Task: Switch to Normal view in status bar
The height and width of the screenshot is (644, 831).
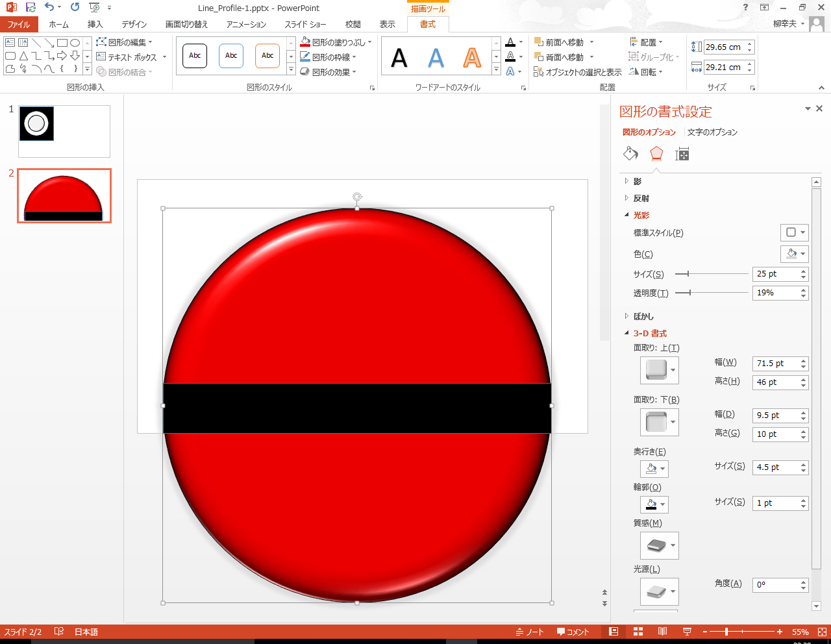Action: point(614,632)
